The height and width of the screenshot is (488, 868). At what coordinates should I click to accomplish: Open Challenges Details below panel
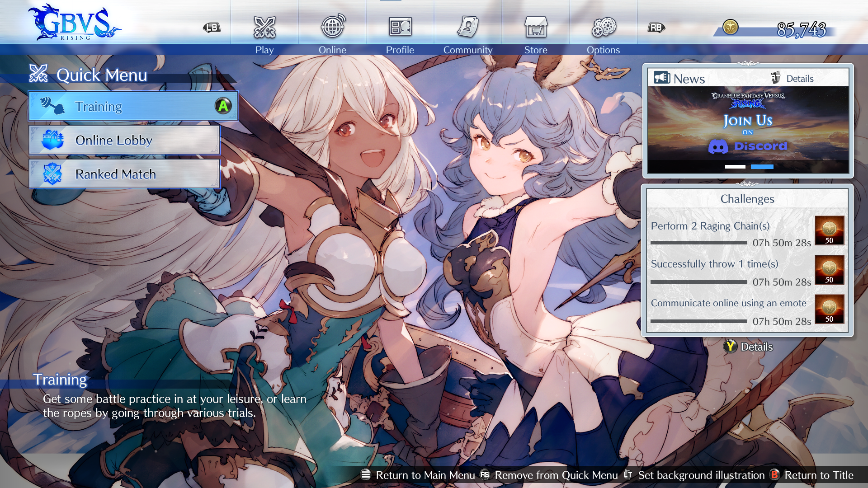tap(757, 347)
